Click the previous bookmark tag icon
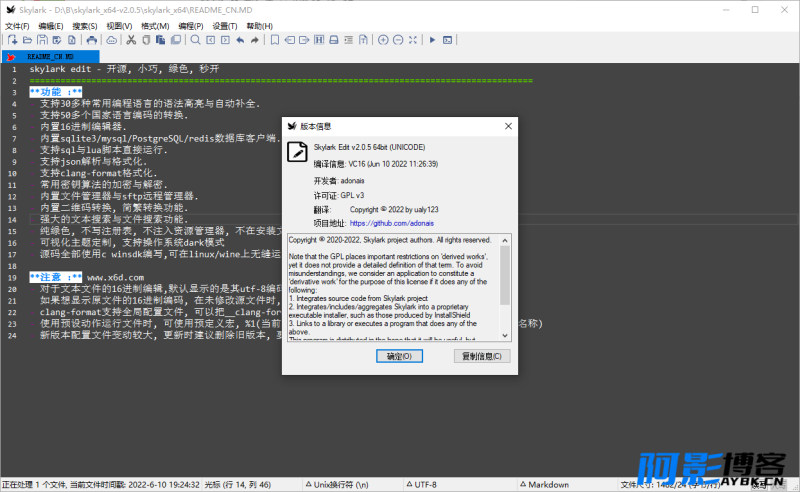Image resolution: width=800 pixels, height=492 pixels. [x=289, y=40]
